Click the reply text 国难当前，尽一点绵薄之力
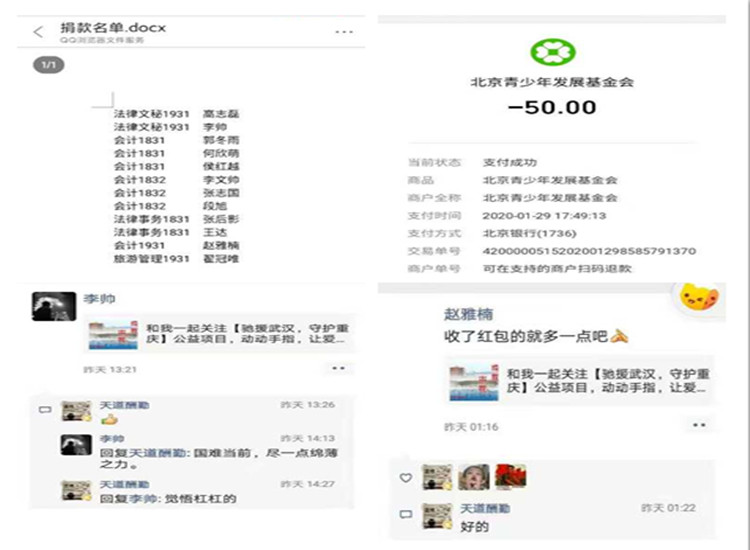The width and height of the screenshot is (750, 550). click(x=219, y=458)
